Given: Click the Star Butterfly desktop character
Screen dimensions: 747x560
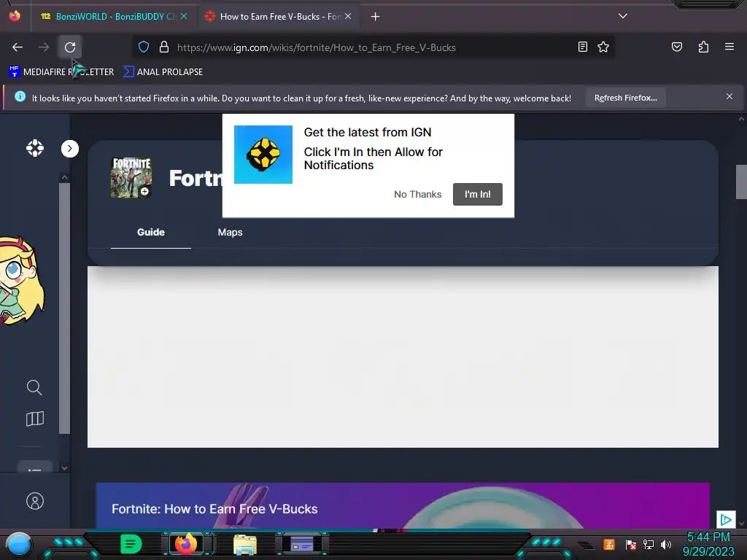Looking at the screenshot, I should 22,281.
